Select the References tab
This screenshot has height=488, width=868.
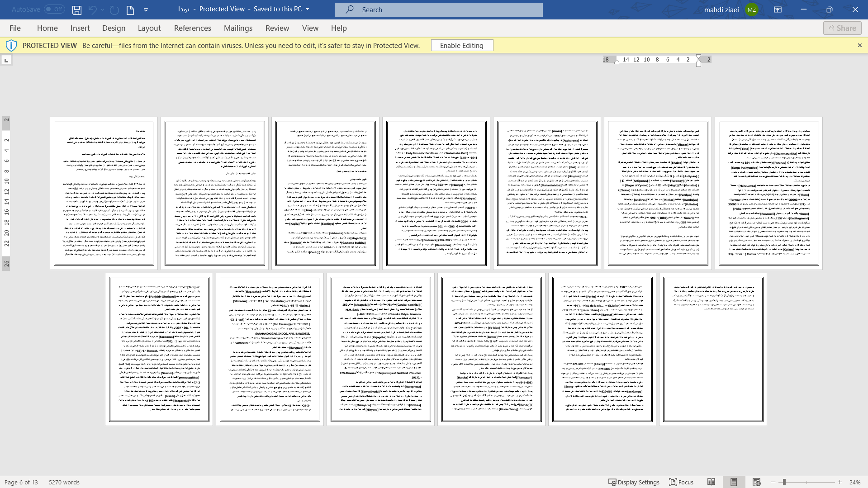[x=193, y=28]
